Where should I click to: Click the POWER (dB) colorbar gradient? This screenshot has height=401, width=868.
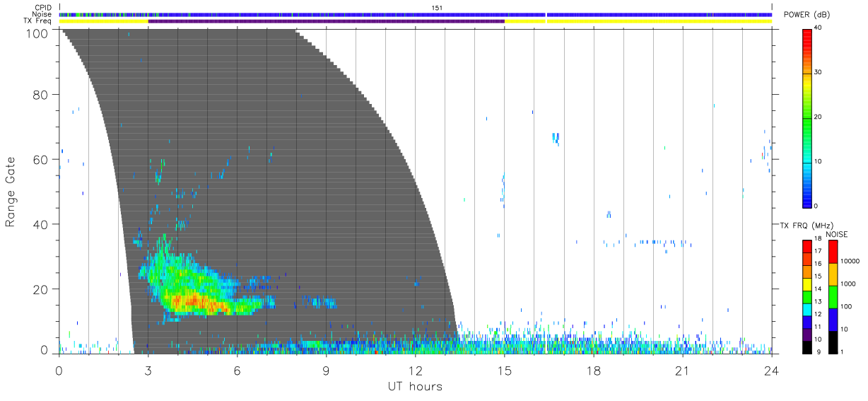click(807, 117)
